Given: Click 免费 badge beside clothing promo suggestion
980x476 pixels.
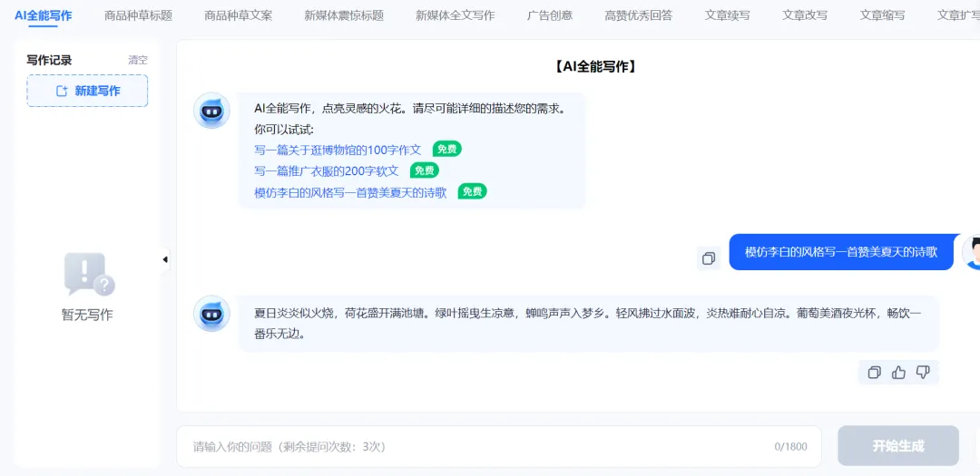Looking at the screenshot, I should pos(425,170).
